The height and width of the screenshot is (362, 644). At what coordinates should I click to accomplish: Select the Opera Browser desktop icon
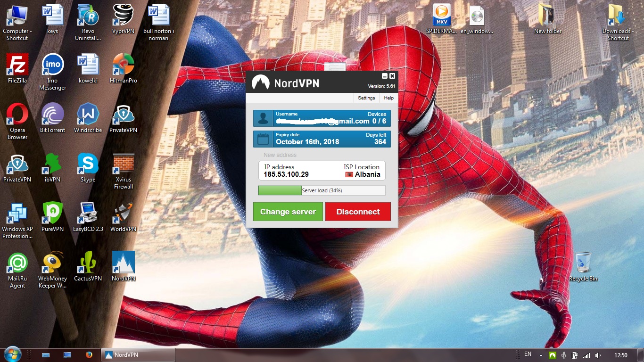pyautogui.click(x=17, y=122)
